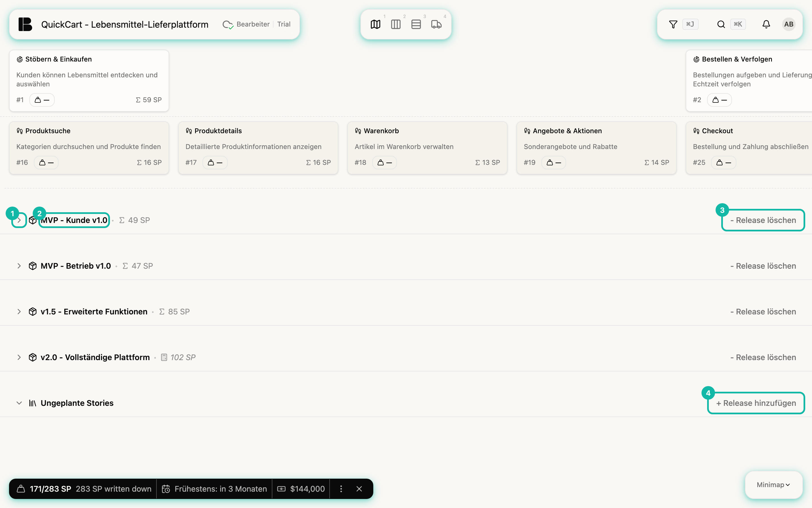Viewport: 812px width, 508px height.
Task: Open the story map view icon
Action: [376, 24]
